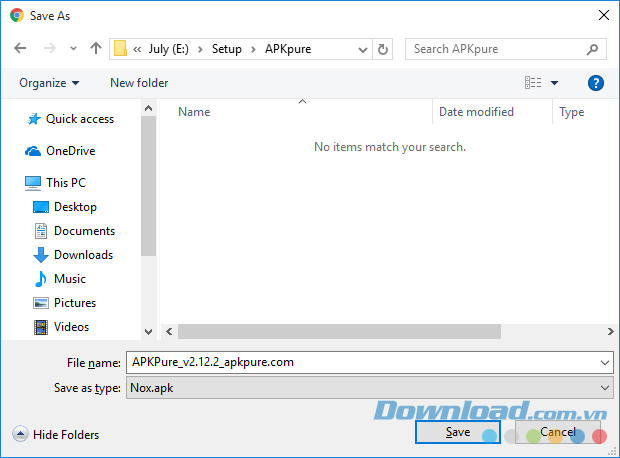The height and width of the screenshot is (458, 620).
Task: Expand the chevron after Setup
Action: [253, 49]
